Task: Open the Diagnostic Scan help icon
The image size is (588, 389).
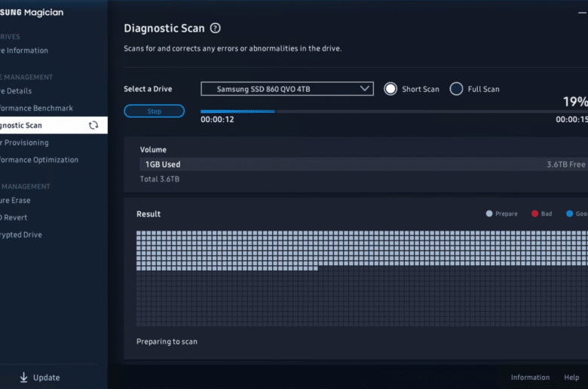Action: [216, 28]
